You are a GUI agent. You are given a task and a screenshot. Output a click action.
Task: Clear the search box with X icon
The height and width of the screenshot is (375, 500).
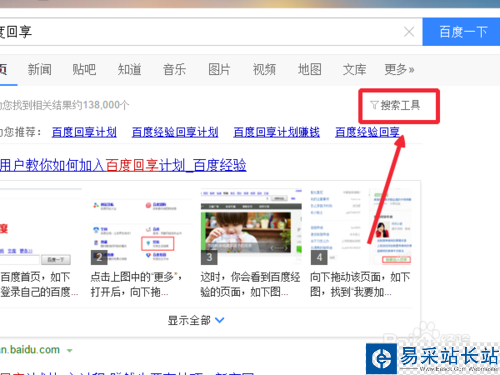(x=409, y=32)
